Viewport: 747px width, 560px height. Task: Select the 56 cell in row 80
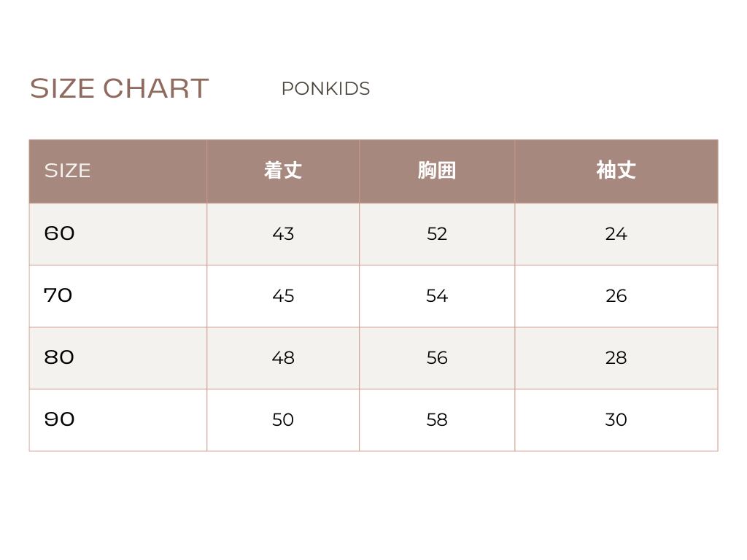pyautogui.click(x=437, y=358)
